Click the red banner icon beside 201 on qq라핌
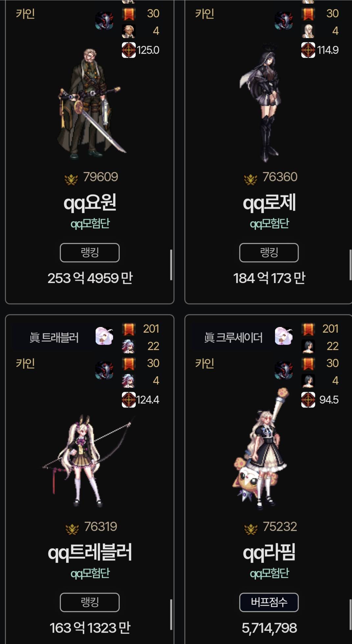The image size is (352, 644). pos(308,329)
